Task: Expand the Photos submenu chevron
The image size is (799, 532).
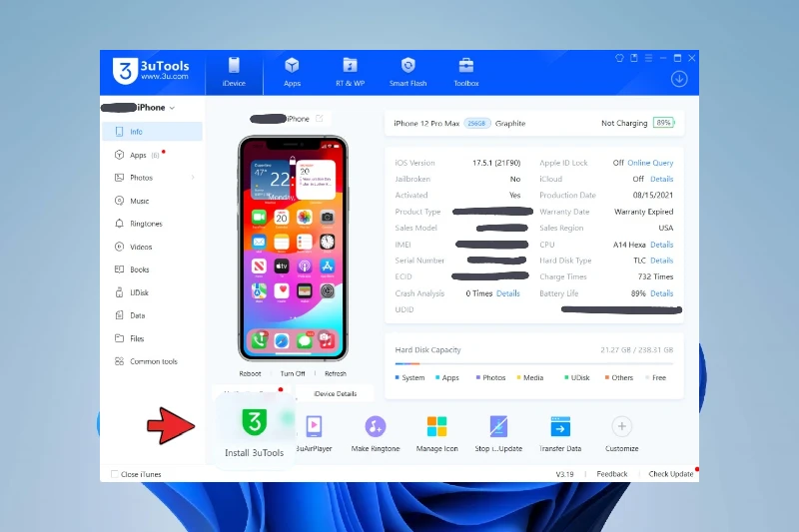Action: [193, 177]
